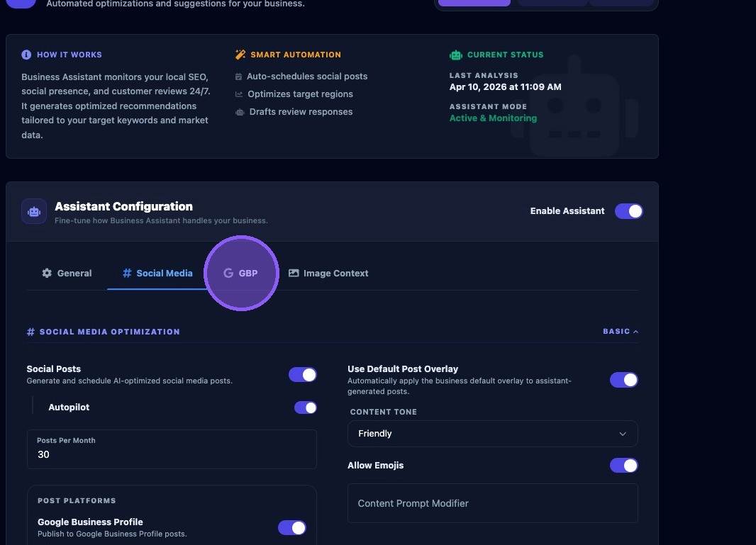Open the Content Tone Friendly dropdown
The height and width of the screenshot is (545, 756).
(493, 434)
